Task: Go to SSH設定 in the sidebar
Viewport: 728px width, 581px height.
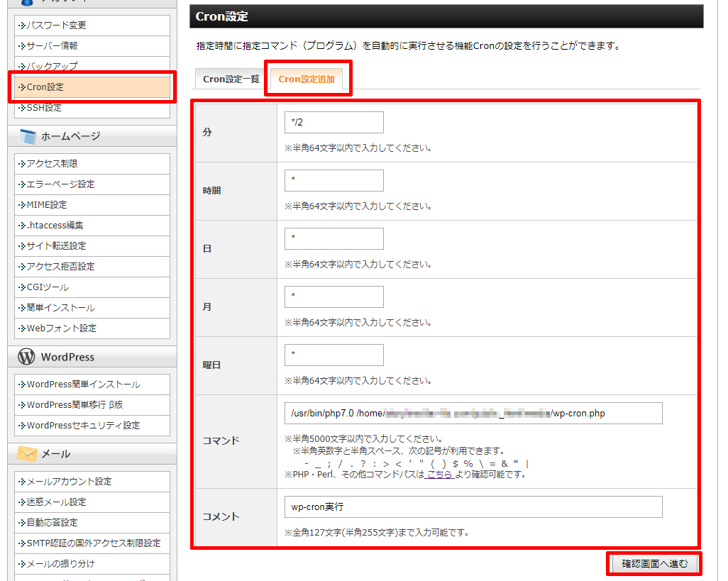Action: [44, 108]
